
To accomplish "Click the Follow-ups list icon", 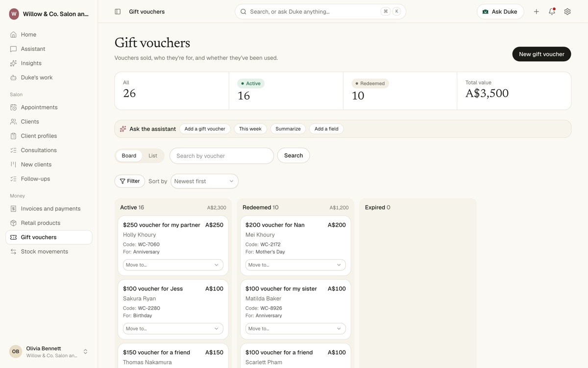I will coord(13,179).
